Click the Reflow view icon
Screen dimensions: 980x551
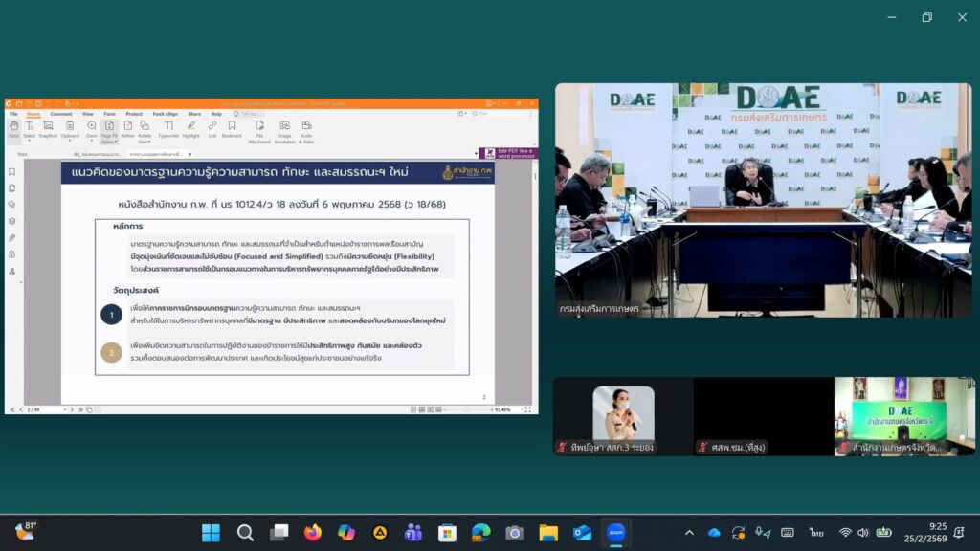point(127,128)
